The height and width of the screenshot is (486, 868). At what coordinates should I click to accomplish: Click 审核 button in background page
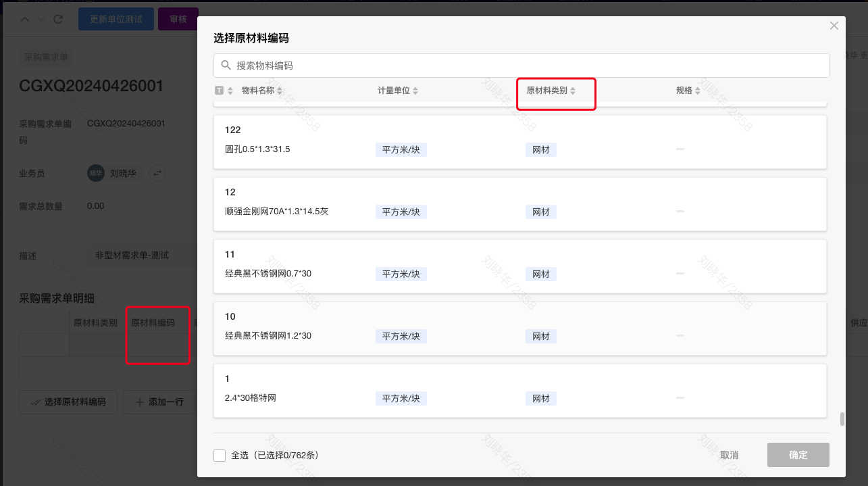coord(178,20)
